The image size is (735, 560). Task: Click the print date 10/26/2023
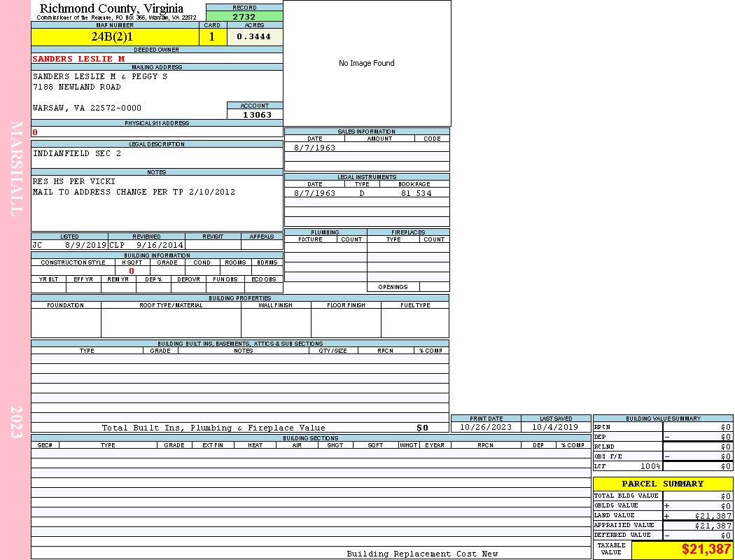pyautogui.click(x=486, y=427)
